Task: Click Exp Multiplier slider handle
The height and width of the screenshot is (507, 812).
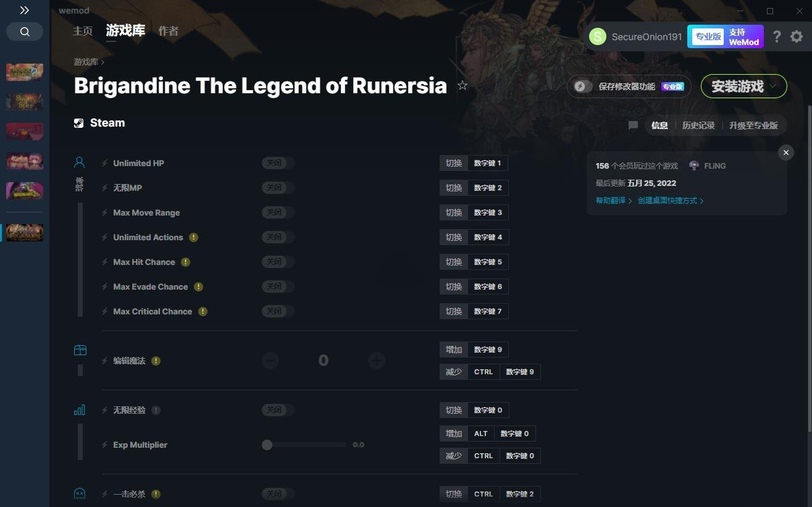Action: 267,445
